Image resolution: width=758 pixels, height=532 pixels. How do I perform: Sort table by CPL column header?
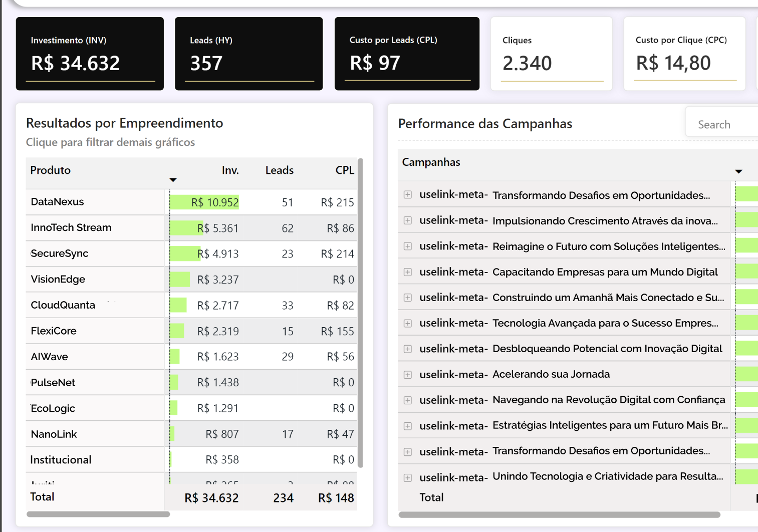pyautogui.click(x=344, y=170)
